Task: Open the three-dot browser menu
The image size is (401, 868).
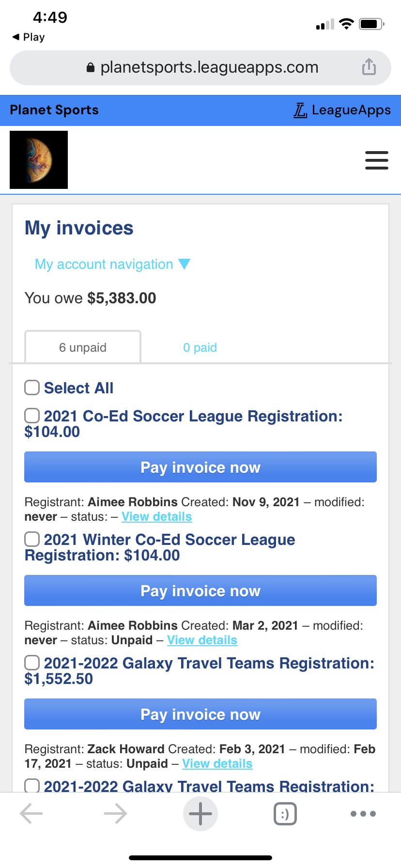Action: click(x=363, y=814)
